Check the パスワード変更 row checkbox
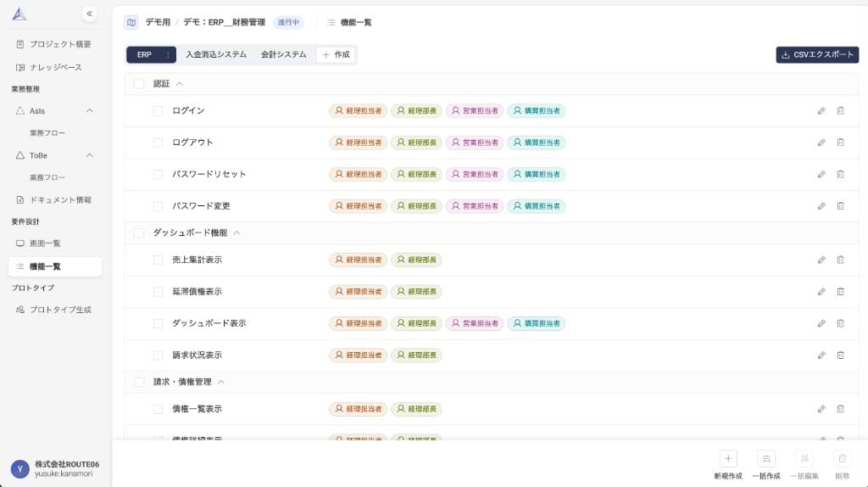The width and height of the screenshot is (868, 487). coord(158,206)
